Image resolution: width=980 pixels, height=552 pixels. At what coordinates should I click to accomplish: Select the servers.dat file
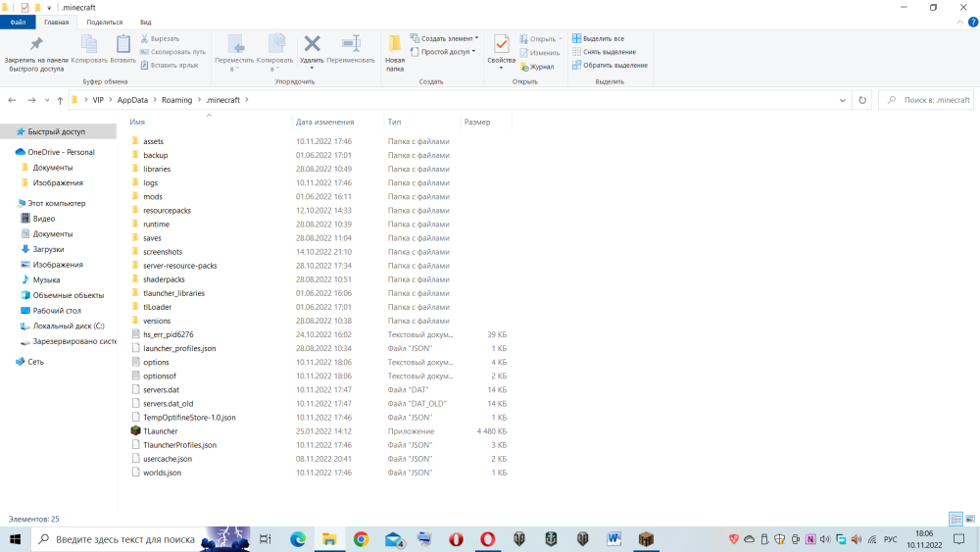coord(161,389)
